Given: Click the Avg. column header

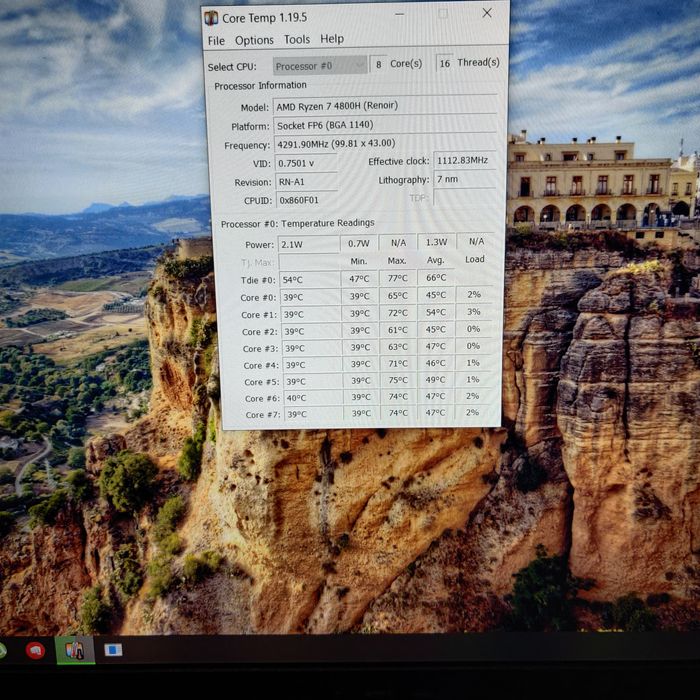Looking at the screenshot, I should point(435,260).
